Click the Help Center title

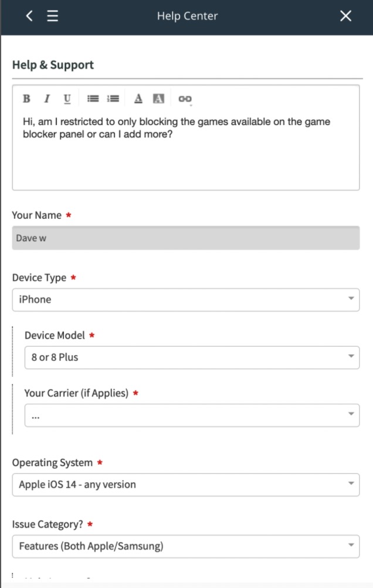click(187, 16)
